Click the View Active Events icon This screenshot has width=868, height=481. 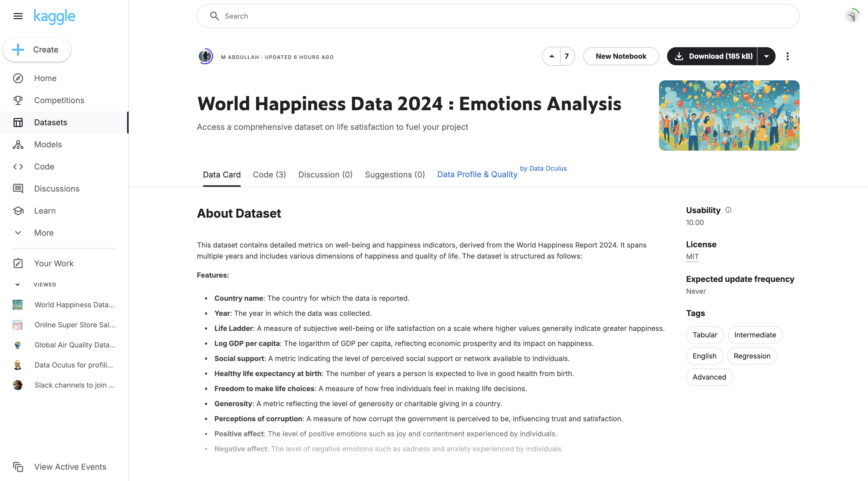(18, 467)
